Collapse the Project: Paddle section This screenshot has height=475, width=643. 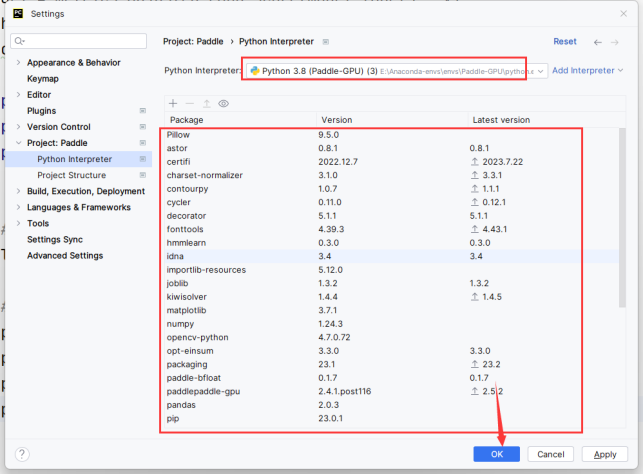click(x=18, y=143)
